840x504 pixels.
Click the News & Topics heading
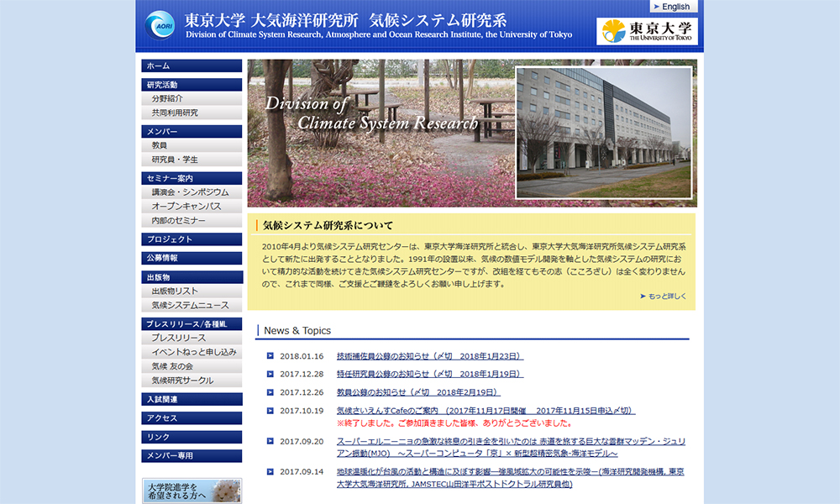(x=297, y=330)
